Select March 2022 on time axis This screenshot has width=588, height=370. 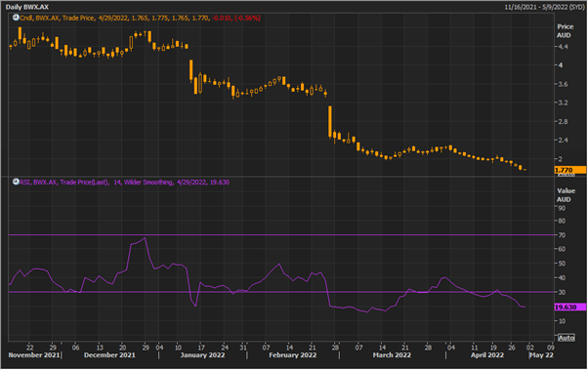point(392,355)
